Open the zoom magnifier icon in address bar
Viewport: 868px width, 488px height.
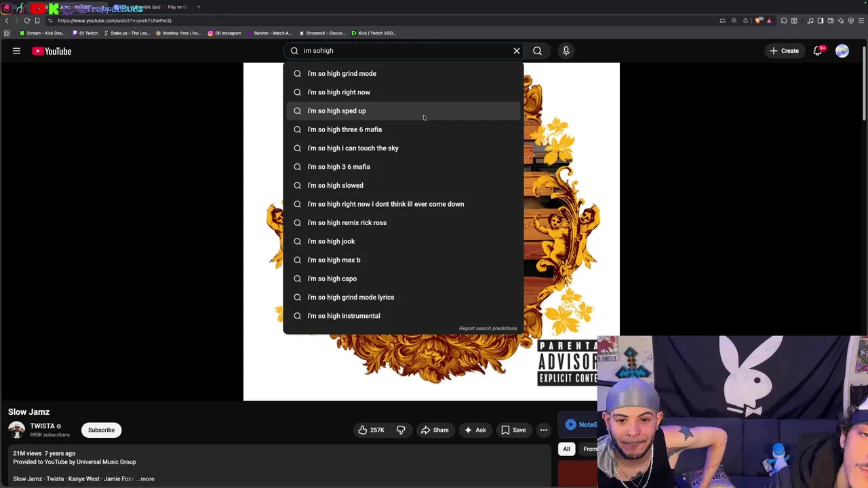(x=734, y=20)
